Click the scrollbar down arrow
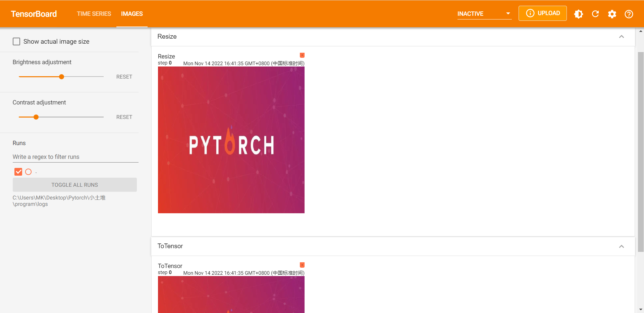 coord(641,310)
